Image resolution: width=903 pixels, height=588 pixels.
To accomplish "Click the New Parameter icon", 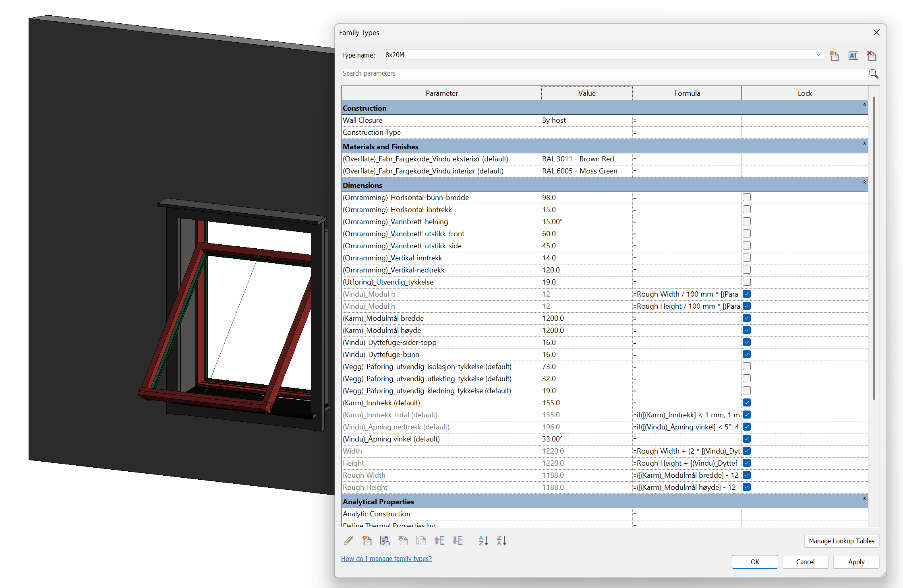I will tap(367, 541).
